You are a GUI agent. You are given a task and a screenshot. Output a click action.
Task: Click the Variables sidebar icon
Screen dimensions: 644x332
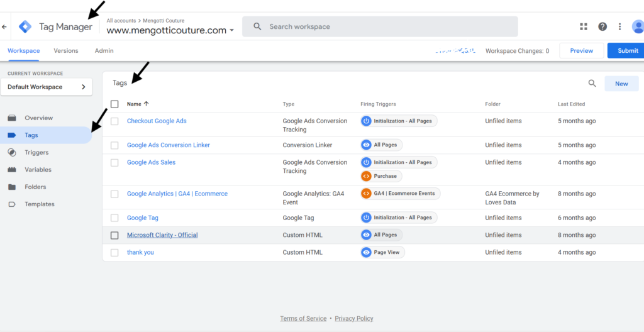point(12,170)
